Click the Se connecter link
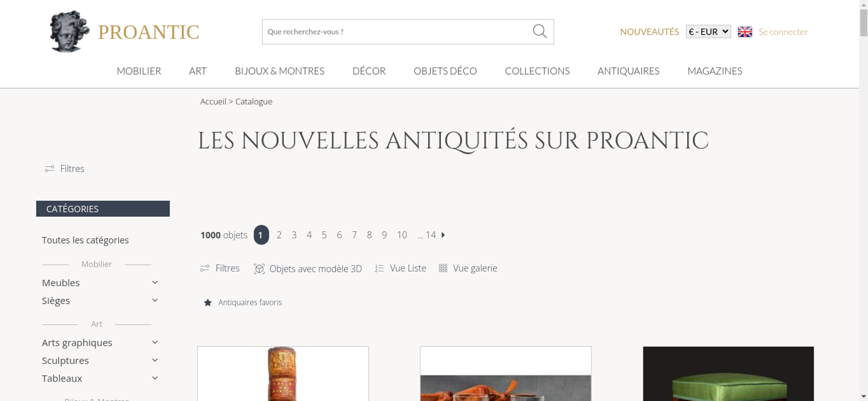This screenshot has width=868, height=401. (x=783, y=32)
